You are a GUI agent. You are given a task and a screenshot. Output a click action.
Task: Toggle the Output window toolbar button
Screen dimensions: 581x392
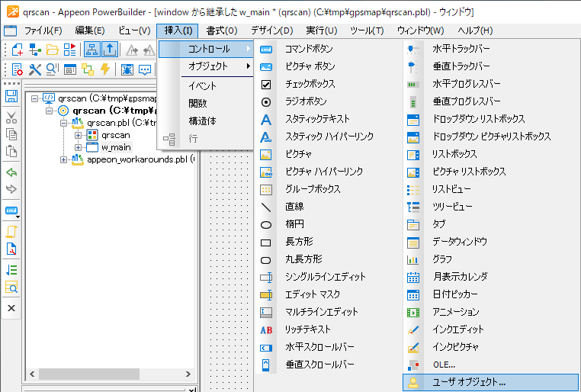[110, 50]
